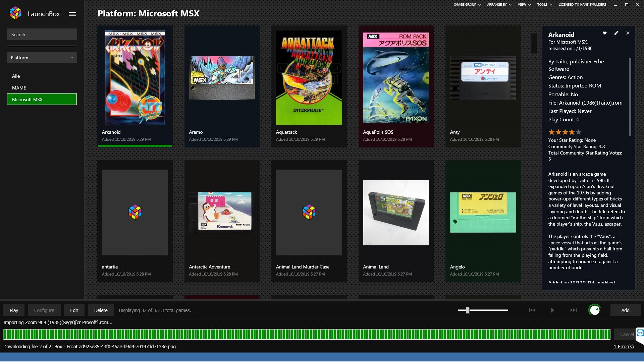Screen dimensions: 644x362
Task: Select Animal Land Murder Case placeholder cover
Action: coord(309,213)
